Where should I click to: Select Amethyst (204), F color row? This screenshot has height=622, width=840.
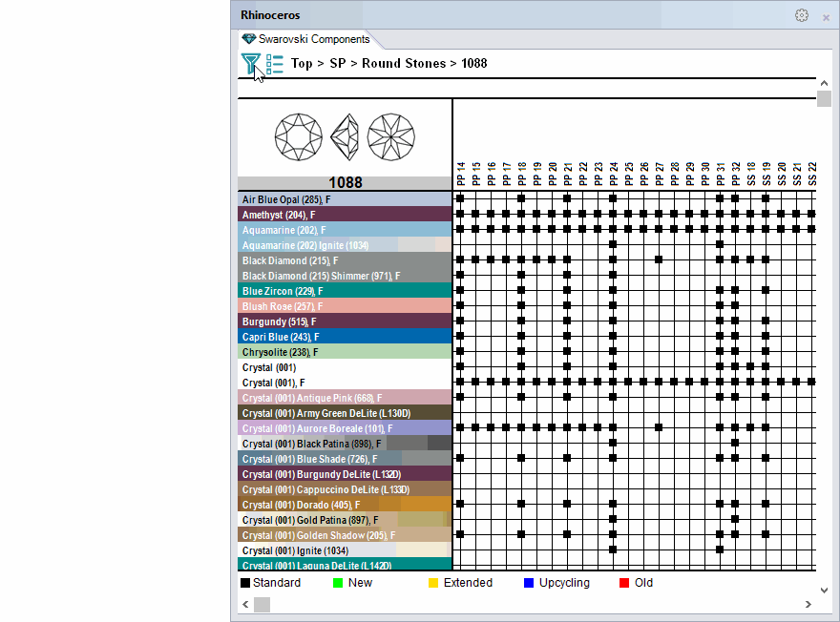pyautogui.click(x=345, y=215)
